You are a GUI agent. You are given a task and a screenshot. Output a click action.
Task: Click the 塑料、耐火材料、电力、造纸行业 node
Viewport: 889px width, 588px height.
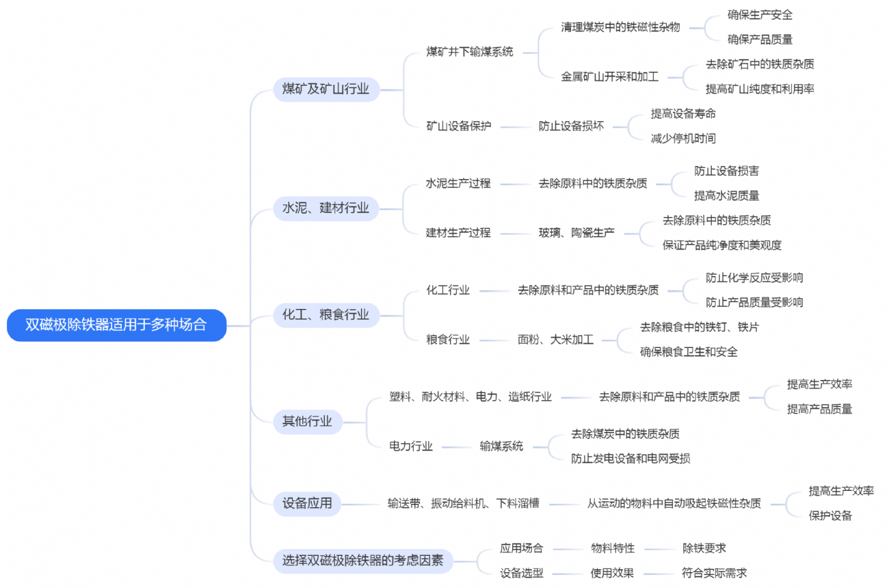[x=470, y=397]
